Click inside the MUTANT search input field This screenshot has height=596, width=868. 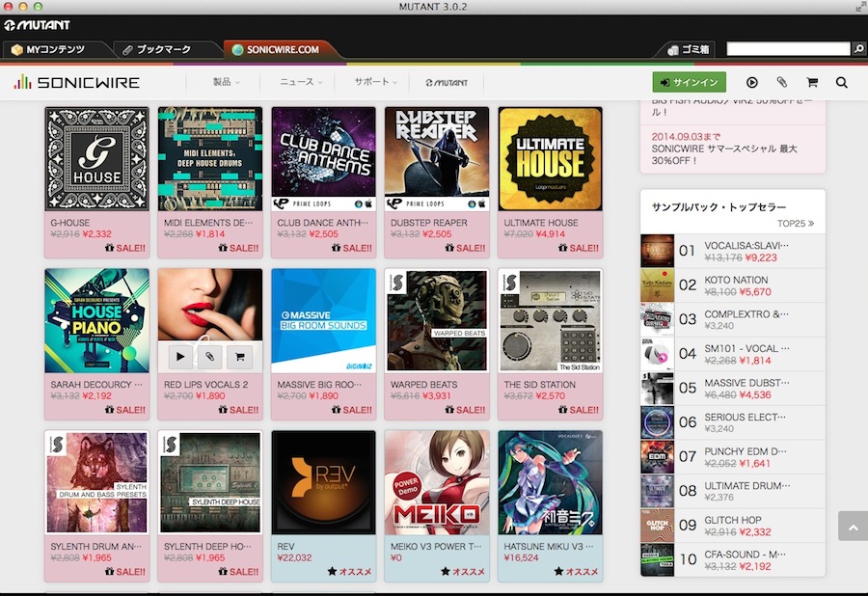tap(788, 48)
